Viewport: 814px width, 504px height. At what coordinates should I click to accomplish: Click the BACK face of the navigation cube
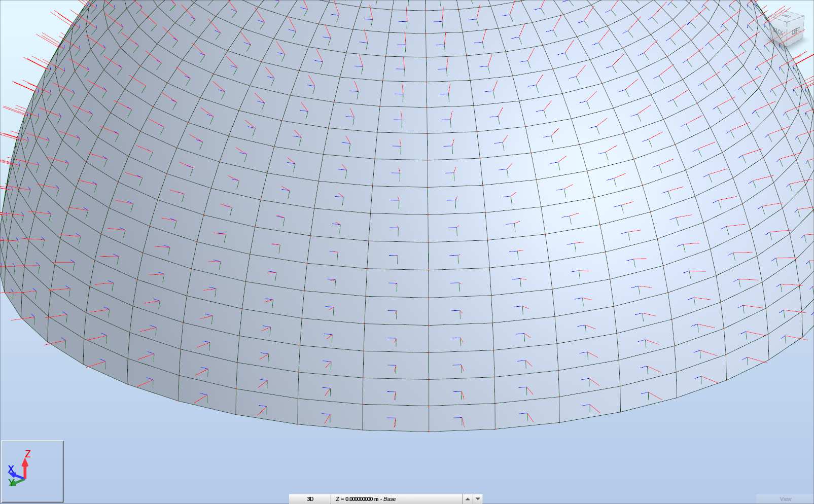point(778,31)
